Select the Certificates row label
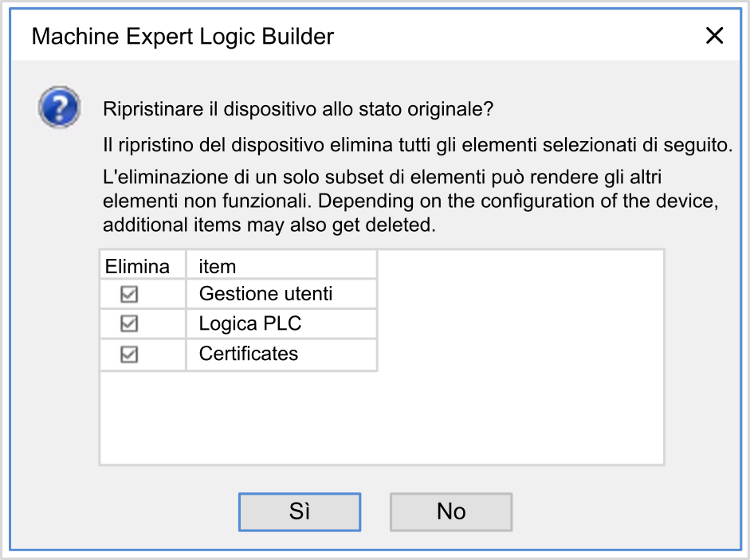Image resolution: width=750 pixels, height=560 pixels. (x=248, y=354)
